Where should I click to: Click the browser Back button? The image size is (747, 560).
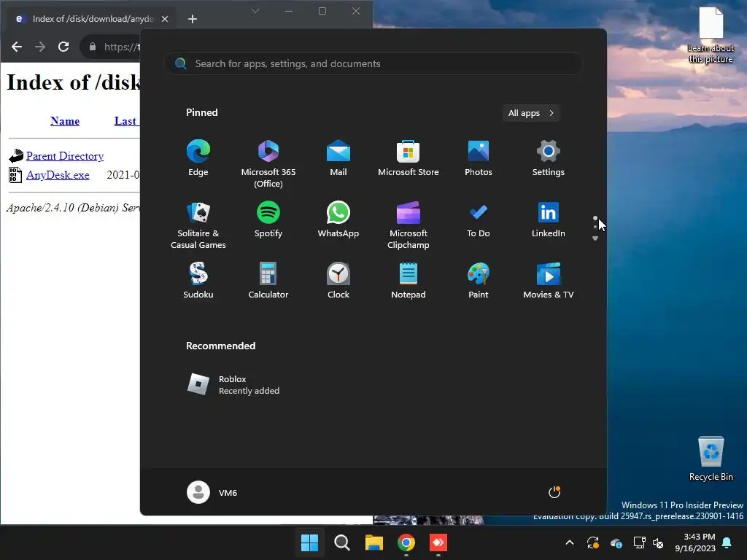pyautogui.click(x=17, y=47)
